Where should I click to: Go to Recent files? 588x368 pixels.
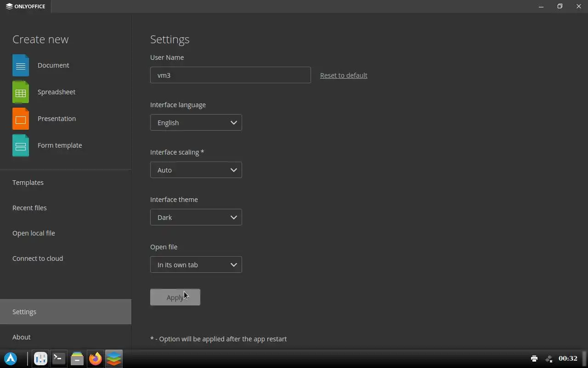point(66,208)
